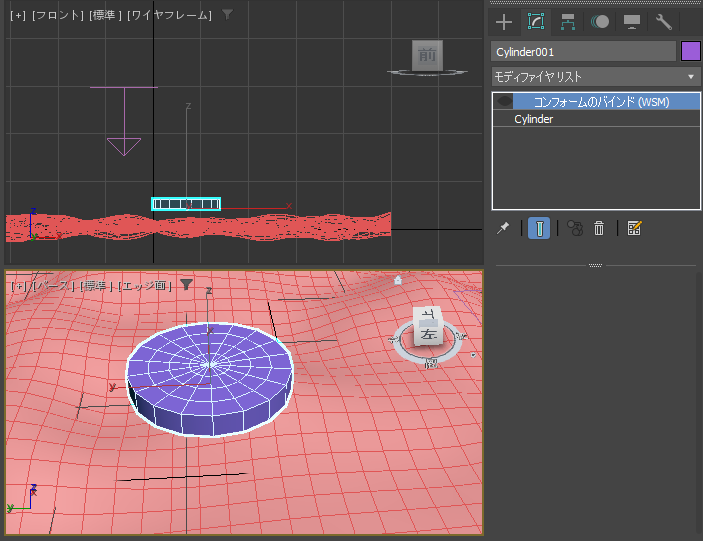Open the Hierarchy panel tab
Screen dimensions: 703x541
(568, 22)
